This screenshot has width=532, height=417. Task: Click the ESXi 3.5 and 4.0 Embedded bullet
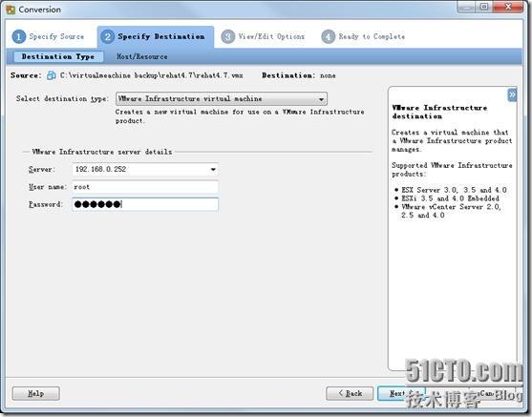coord(450,198)
